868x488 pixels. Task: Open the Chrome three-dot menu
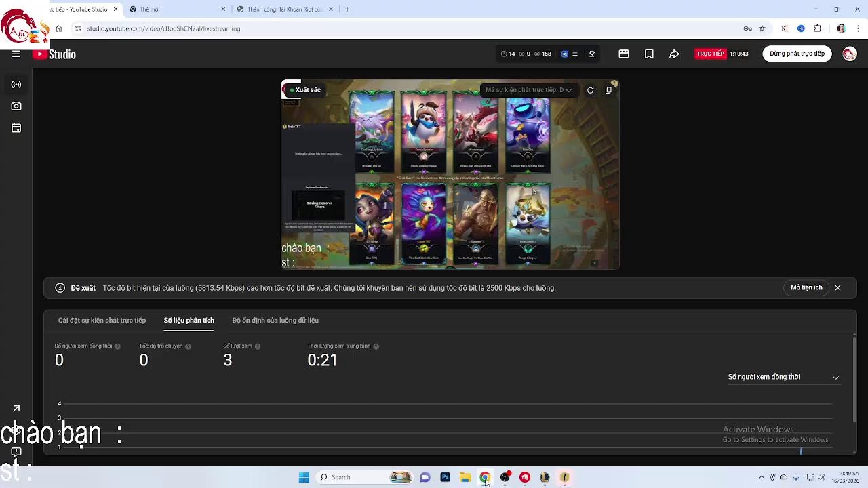[858, 28]
